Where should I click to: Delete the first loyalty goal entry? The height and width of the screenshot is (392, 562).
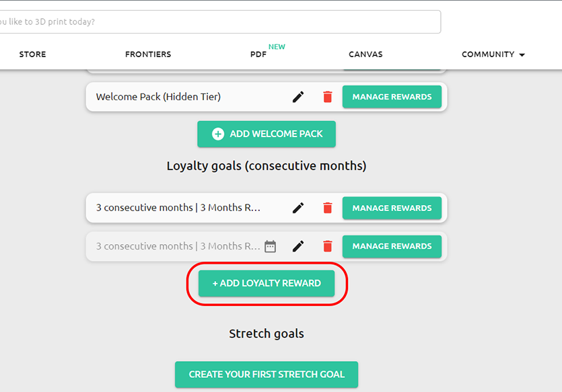click(x=327, y=208)
